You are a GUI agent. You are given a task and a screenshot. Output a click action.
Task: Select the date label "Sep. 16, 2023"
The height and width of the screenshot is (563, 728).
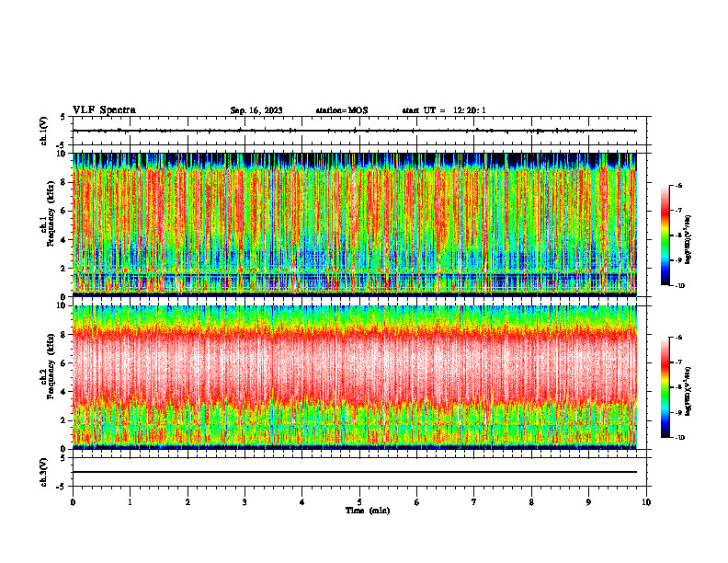click(256, 110)
